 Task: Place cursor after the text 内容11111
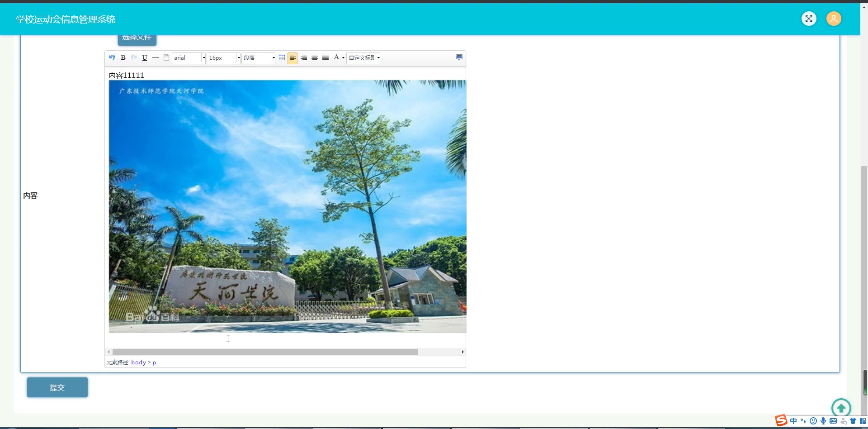pos(145,76)
